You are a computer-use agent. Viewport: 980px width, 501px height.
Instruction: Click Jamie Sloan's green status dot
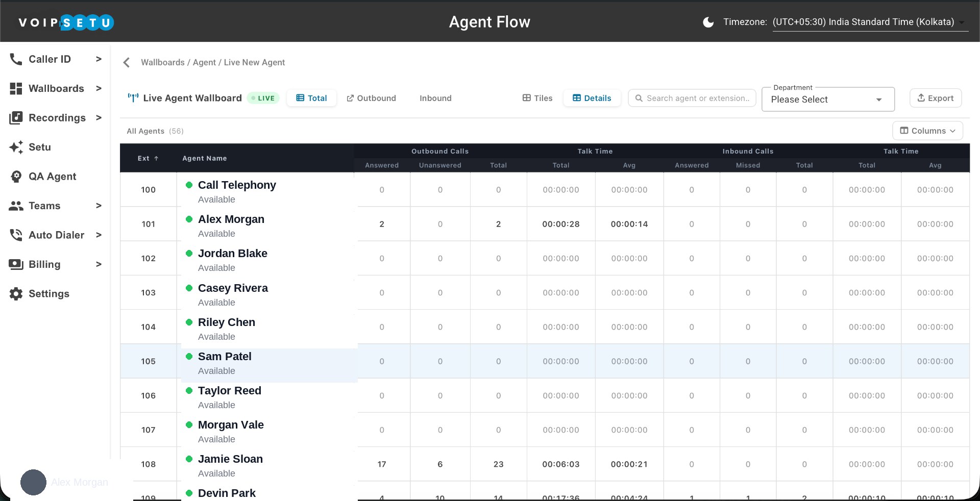point(189,459)
